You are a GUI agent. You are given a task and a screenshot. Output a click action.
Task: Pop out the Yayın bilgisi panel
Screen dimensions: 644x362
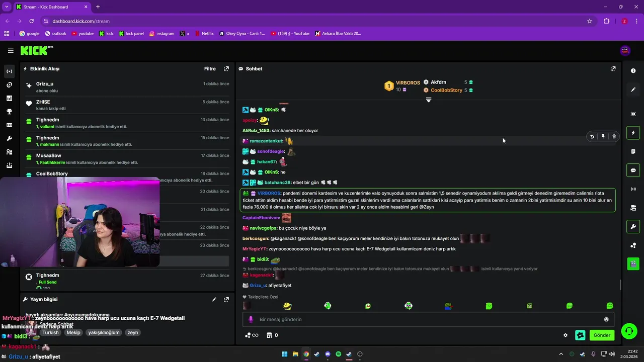pos(226,299)
